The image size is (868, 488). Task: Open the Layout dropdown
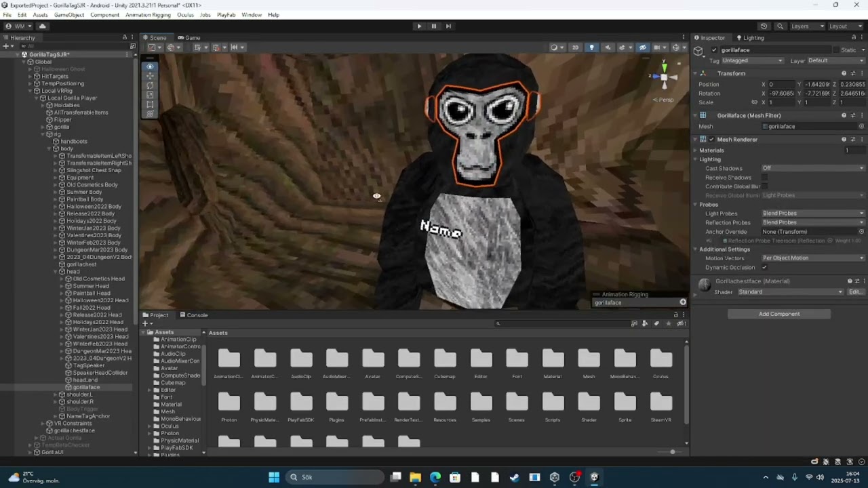pos(845,26)
